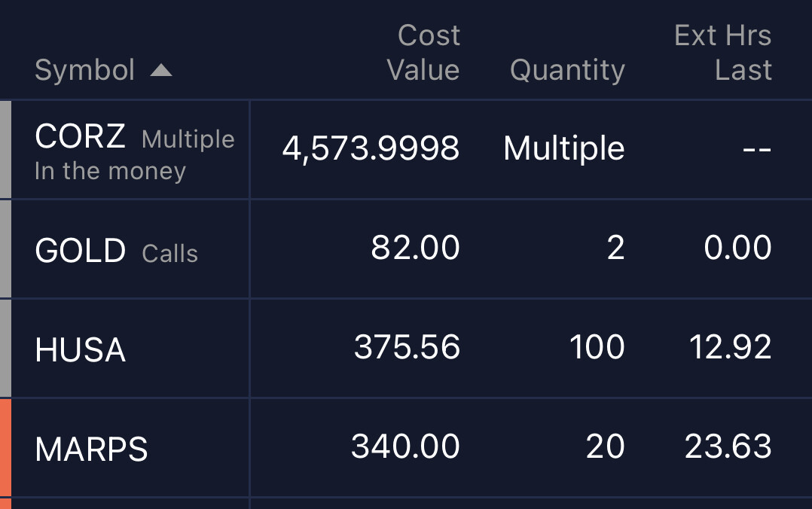The image size is (812, 509).
Task: Click the Multiple quantity cell for CORZ
Action: [564, 148]
